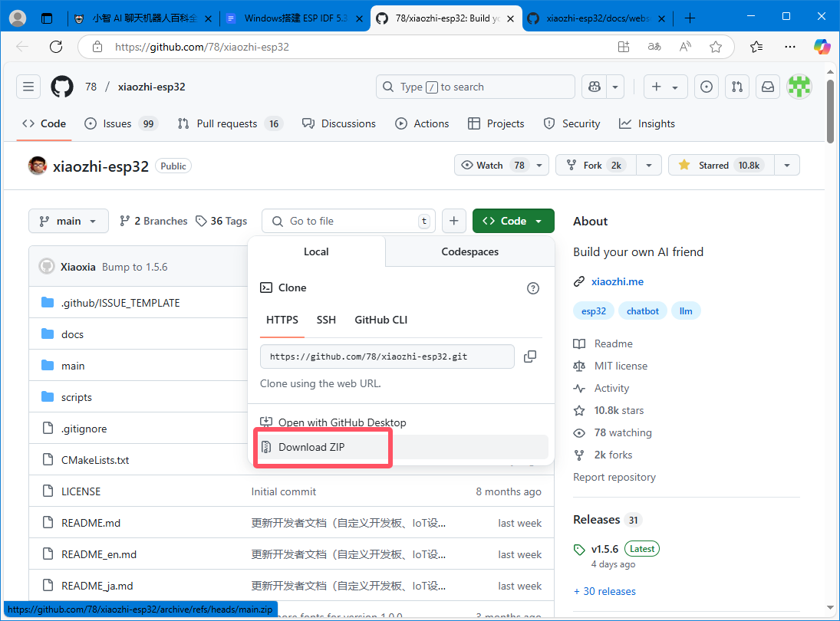This screenshot has width=840, height=621.
Task: Click Download ZIP
Action: point(311,447)
